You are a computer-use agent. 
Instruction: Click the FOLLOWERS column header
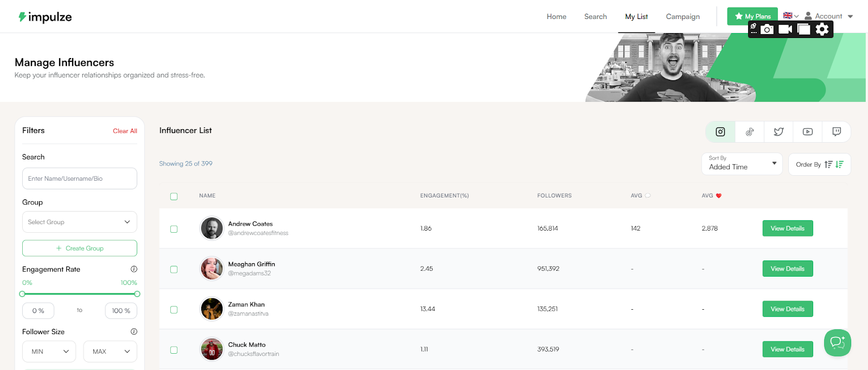point(554,196)
